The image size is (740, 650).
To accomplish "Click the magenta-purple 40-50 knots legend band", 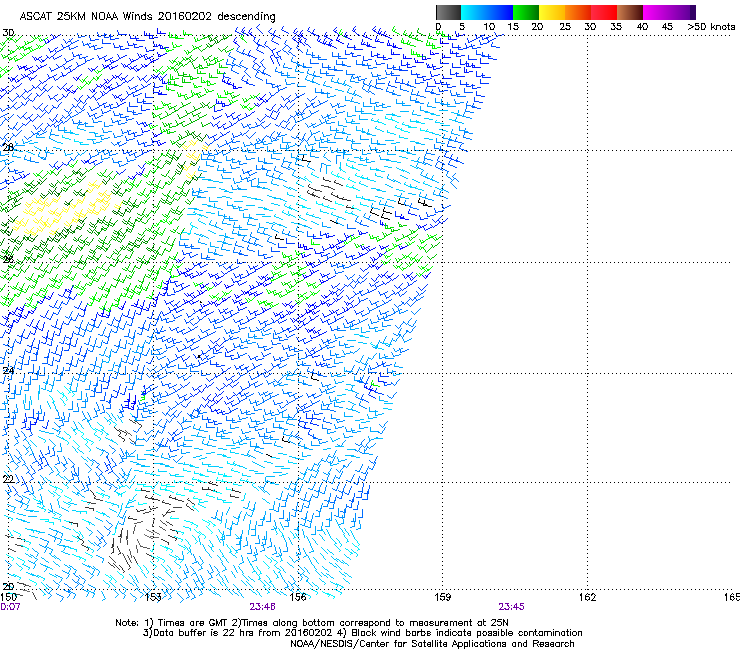I will [x=669, y=12].
